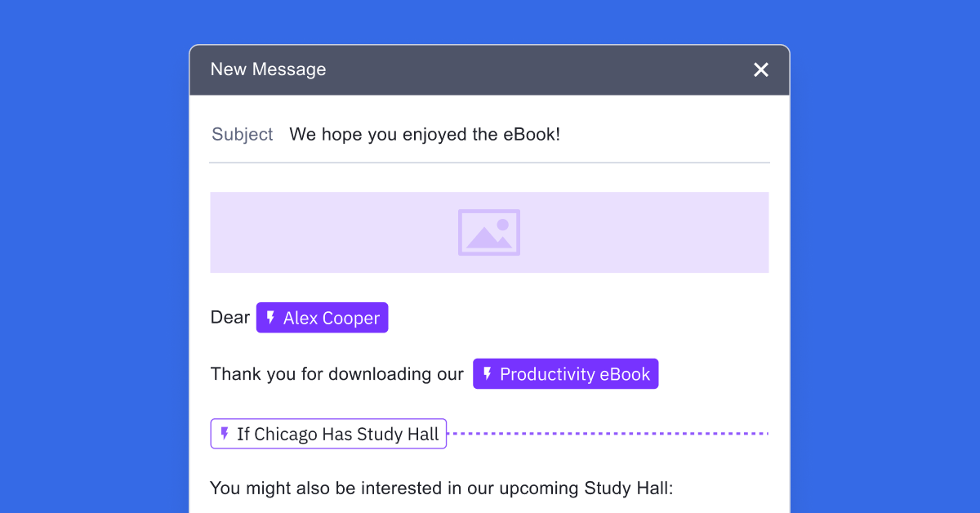Click the subject line "We hope you enjoyed the eBook!"
Viewport: 980px width, 513px height.
pyautogui.click(x=425, y=134)
